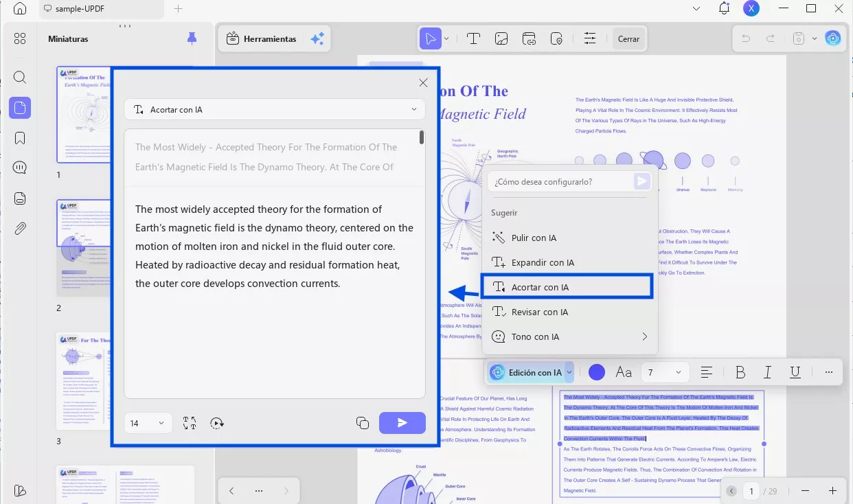This screenshot has width=853, height=504.
Task: Expand the Edición con IA dropdown arrow
Action: click(569, 372)
